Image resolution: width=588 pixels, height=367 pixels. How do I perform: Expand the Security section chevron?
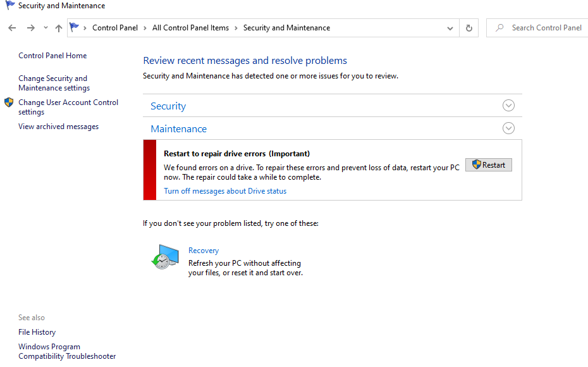pyautogui.click(x=508, y=106)
